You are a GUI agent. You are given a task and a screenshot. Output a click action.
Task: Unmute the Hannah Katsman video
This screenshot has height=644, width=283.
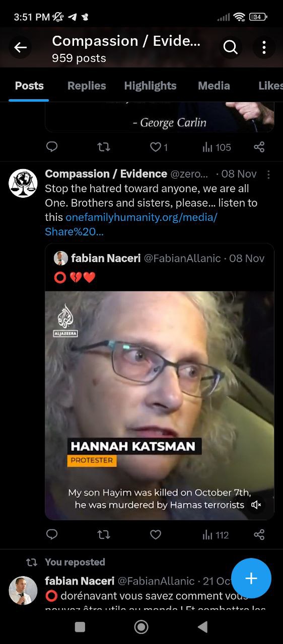pyautogui.click(x=256, y=505)
